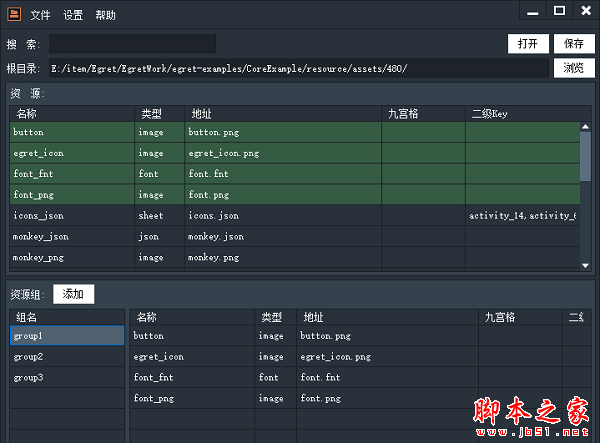This screenshot has width=600, height=443.
Task: Click the resource list scroll-down arrow
Action: [x=586, y=265]
